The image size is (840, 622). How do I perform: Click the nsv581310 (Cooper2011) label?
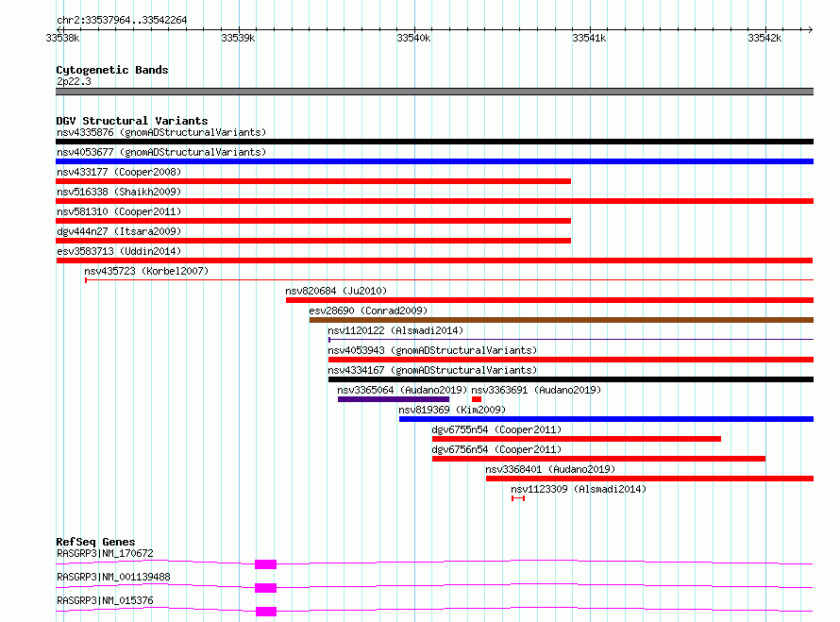119,211
